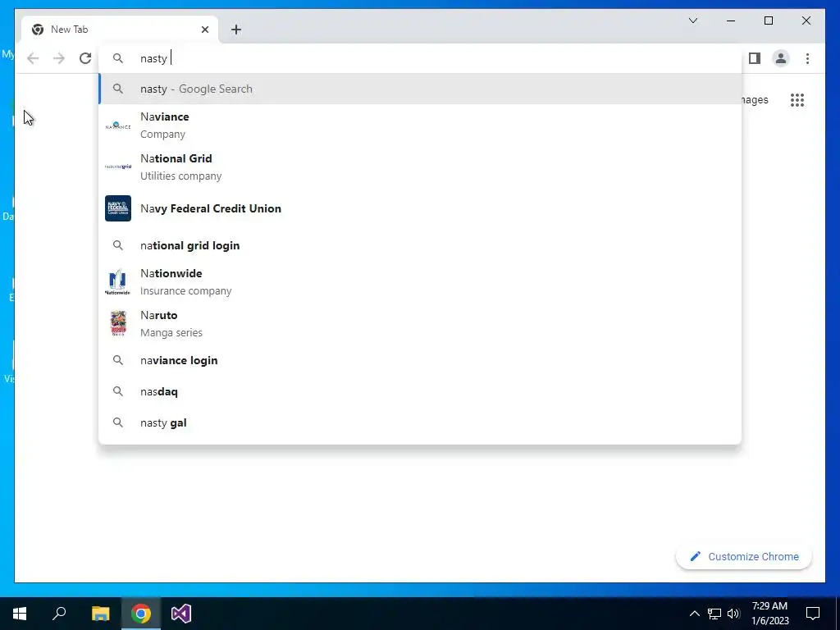The image size is (840, 630).
Task: Click the forward navigation arrow
Action: pyautogui.click(x=59, y=58)
